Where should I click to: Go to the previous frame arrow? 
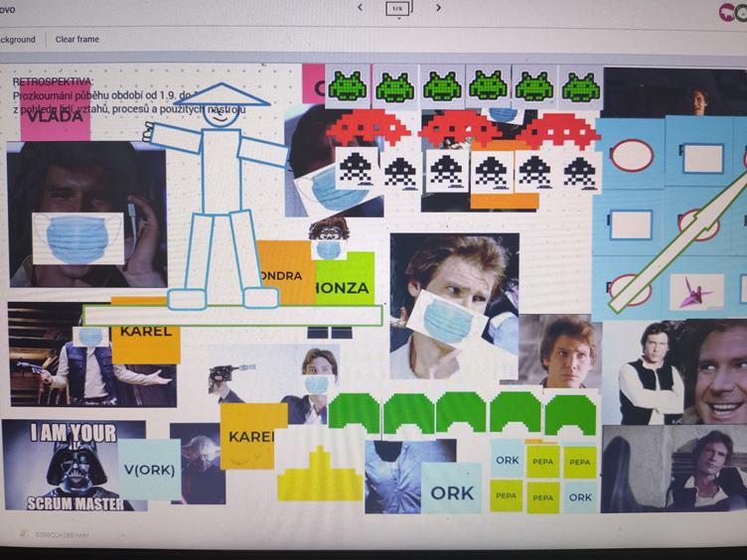point(361,8)
